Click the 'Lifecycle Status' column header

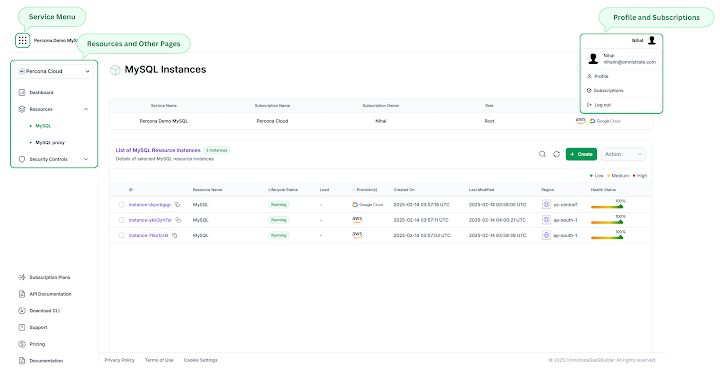click(x=283, y=190)
